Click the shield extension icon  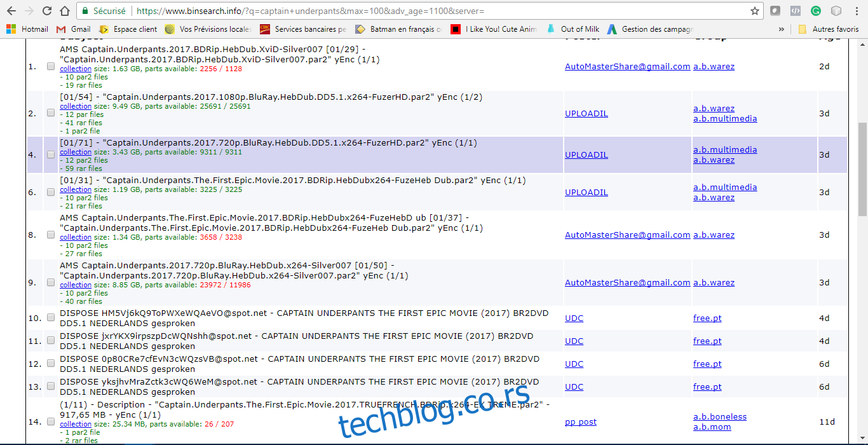click(775, 11)
